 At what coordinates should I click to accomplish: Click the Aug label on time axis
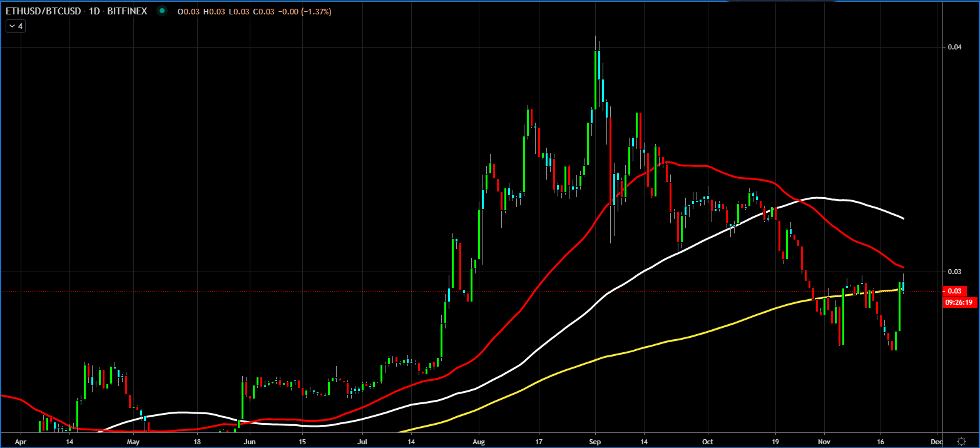click(477, 440)
